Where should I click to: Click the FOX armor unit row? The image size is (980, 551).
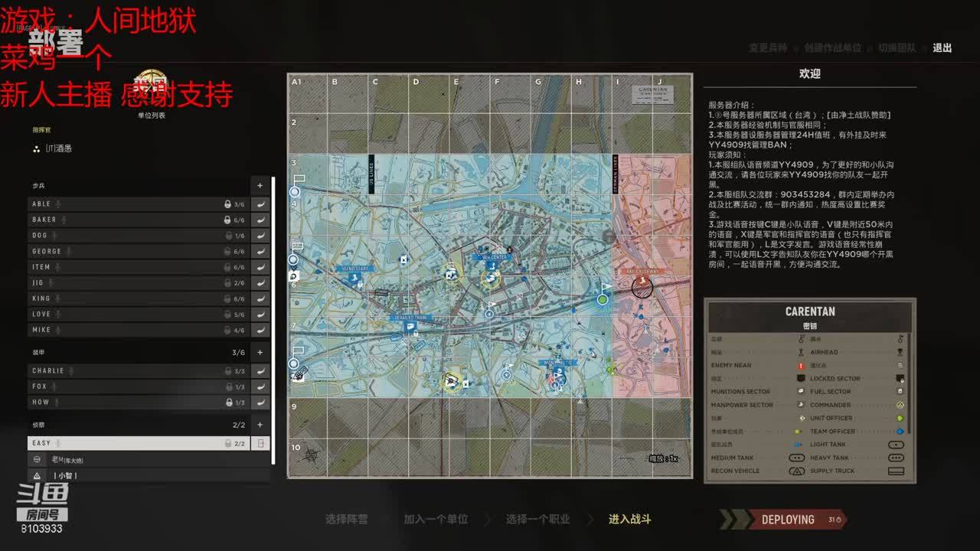pos(139,386)
